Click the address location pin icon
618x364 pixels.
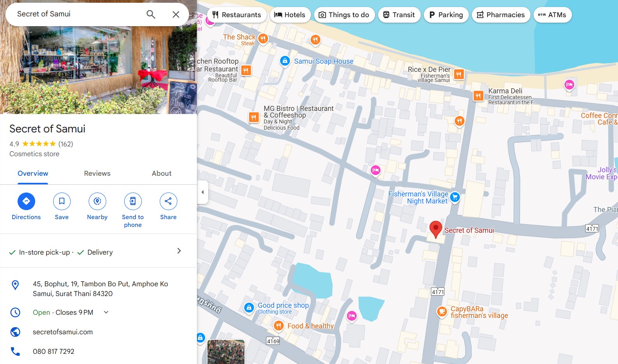[x=15, y=285]
